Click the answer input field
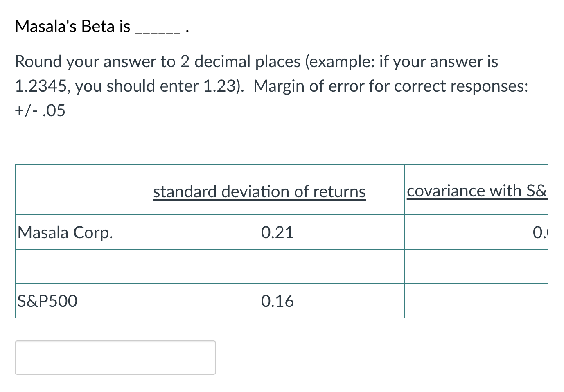Screen dimensions: 564x392 tap(115, 357)
